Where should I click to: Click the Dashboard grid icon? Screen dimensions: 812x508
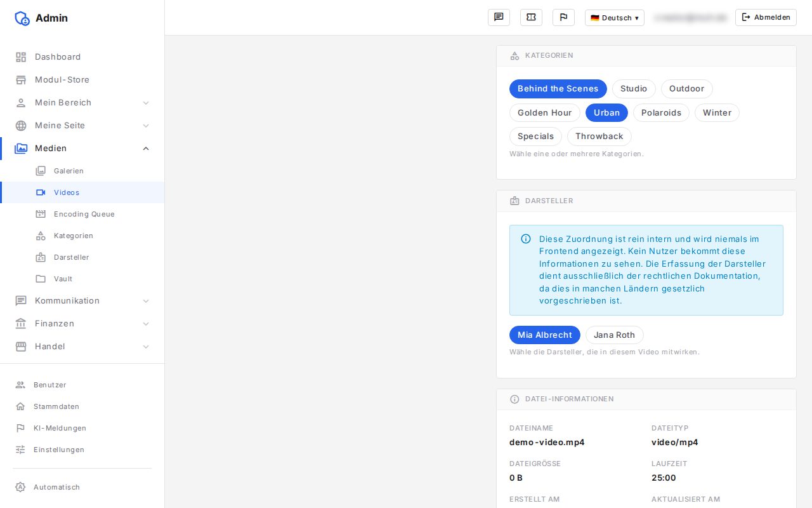tap(21, 57)
